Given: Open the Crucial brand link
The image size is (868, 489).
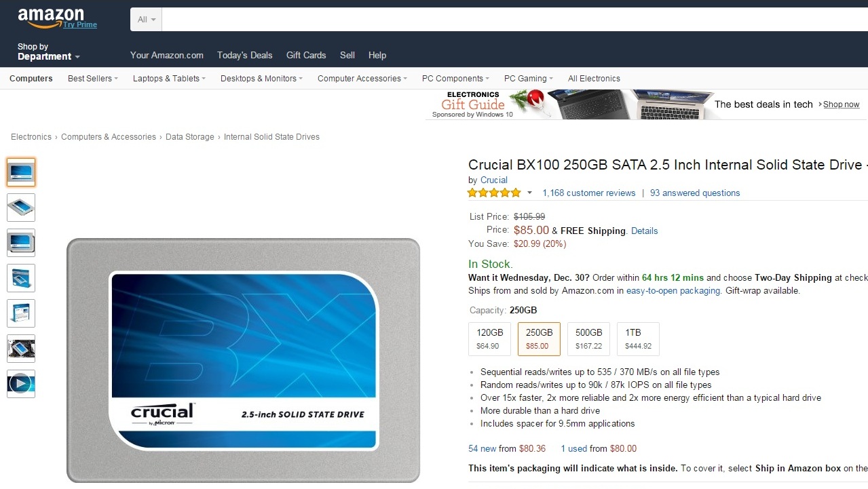Looking at the screenshot, I should (x=493, y=180).
